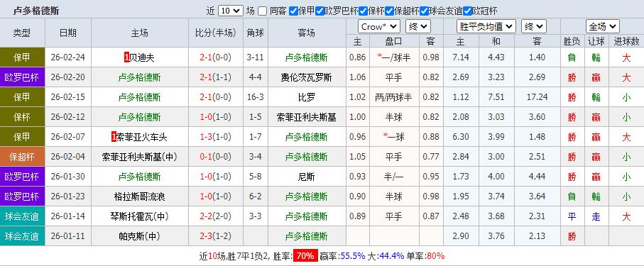Click the 球会友谊 tag on 26-01-14 row
The image size is (644, 266).
point(22,216)
